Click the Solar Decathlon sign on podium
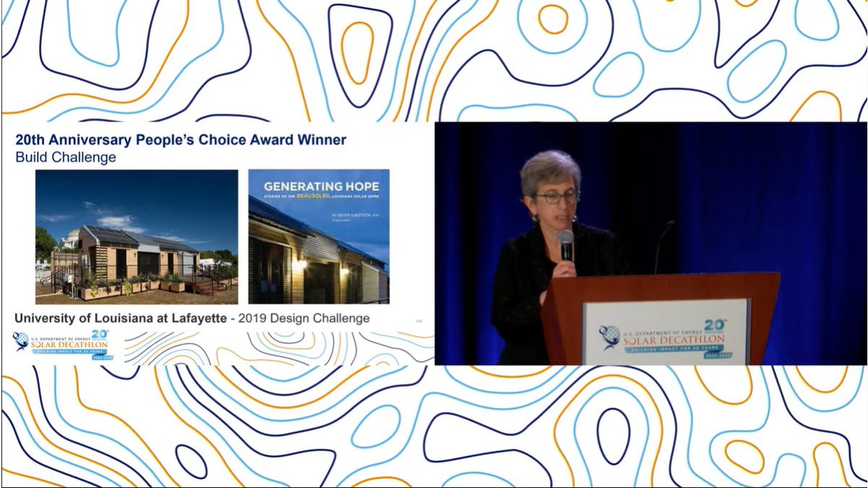This screenshot has height=488, width=868. (666, 332)
